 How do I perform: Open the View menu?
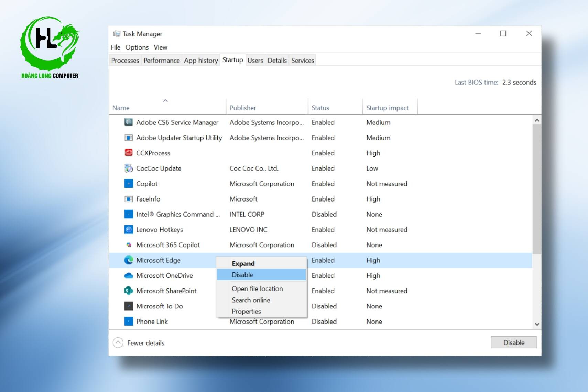(x=161, y=47)
